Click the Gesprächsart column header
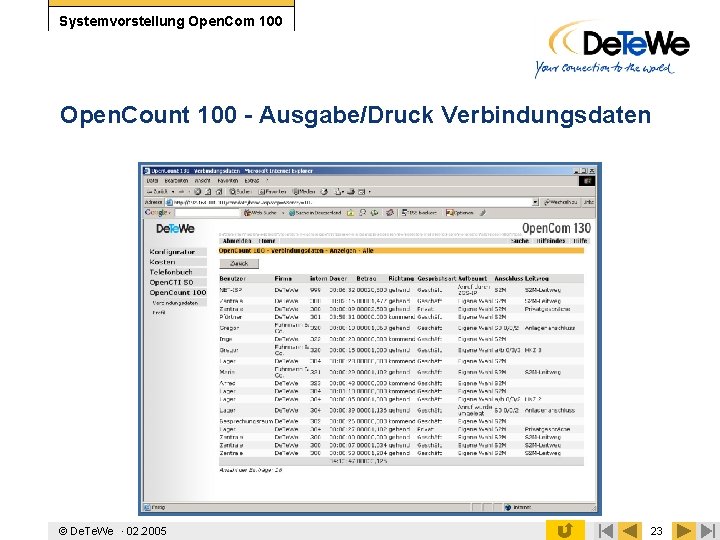Screen dimensions: 720x540 coord(437,279)
